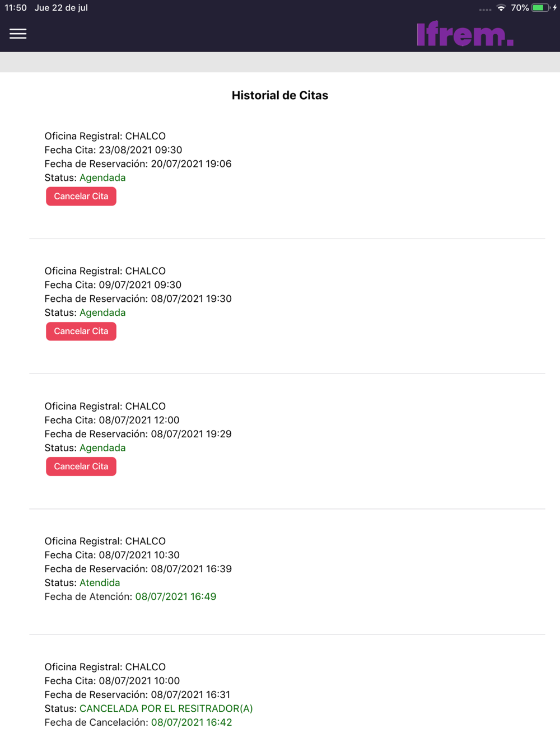Tap the Agendada status of first appointment
560x747 pixels.
[x=102, y=178]
